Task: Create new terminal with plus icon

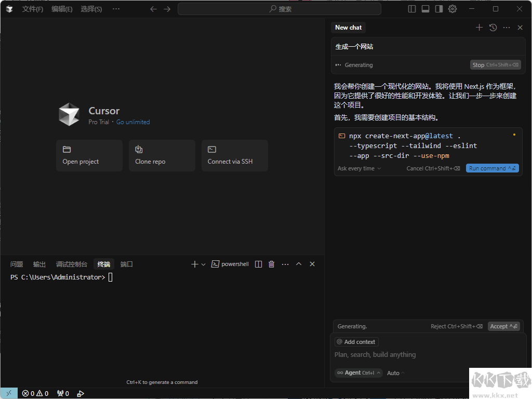Action: pos(194,264)
